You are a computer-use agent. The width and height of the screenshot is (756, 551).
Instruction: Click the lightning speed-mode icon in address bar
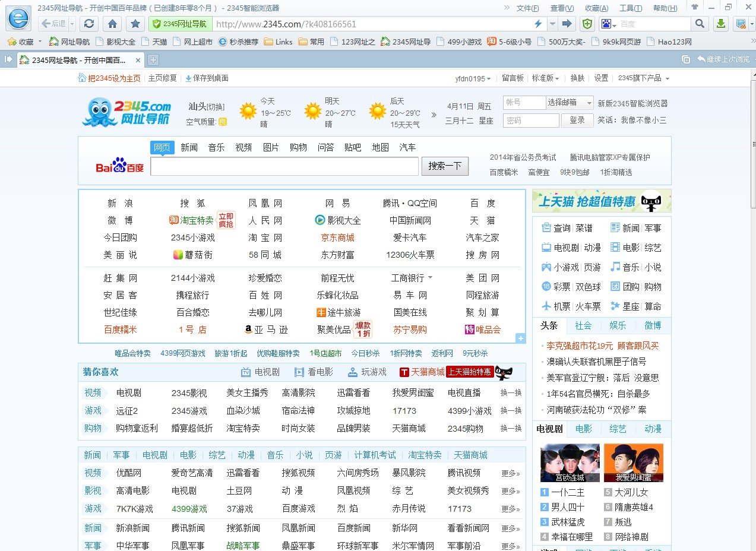538,24
